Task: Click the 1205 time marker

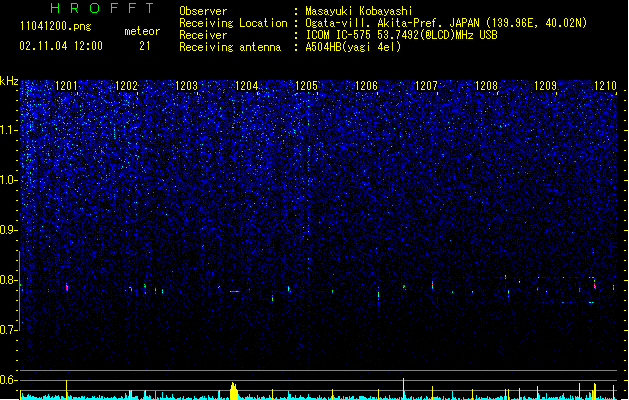Action: coord(306,86)
